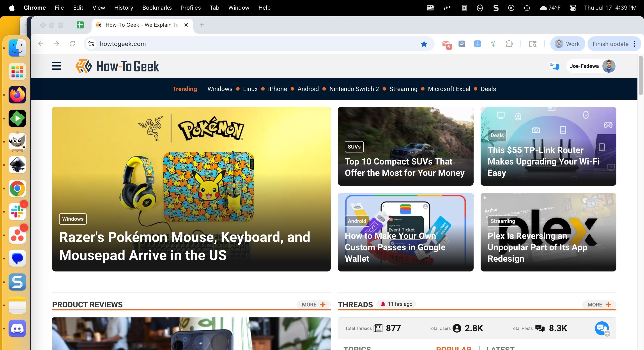Click the Windows category tag
The width and height of the screenshot is (644, 350).
point(73,219)
